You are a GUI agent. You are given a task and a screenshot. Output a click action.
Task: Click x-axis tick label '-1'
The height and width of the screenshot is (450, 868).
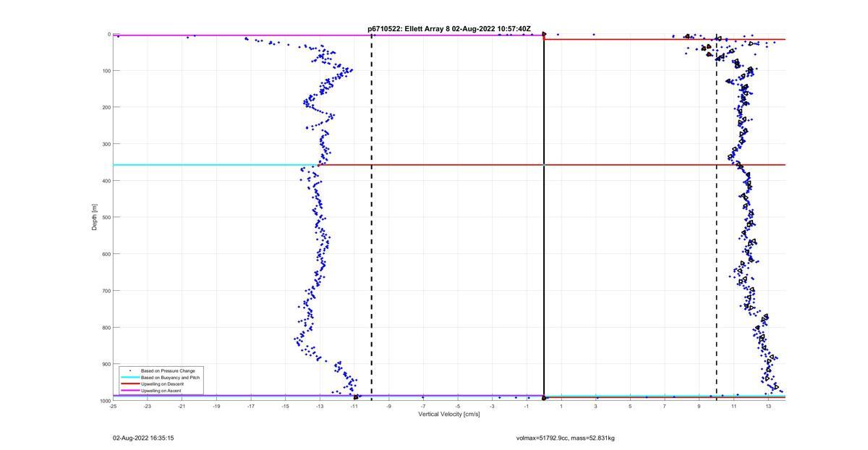tap(527, 407)
